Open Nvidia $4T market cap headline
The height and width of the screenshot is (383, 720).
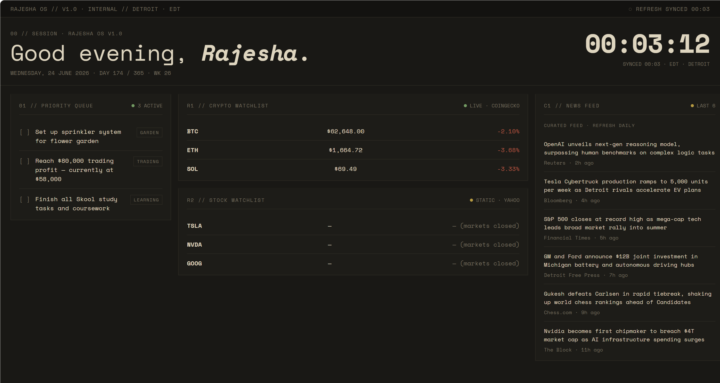tap(624, 335)
